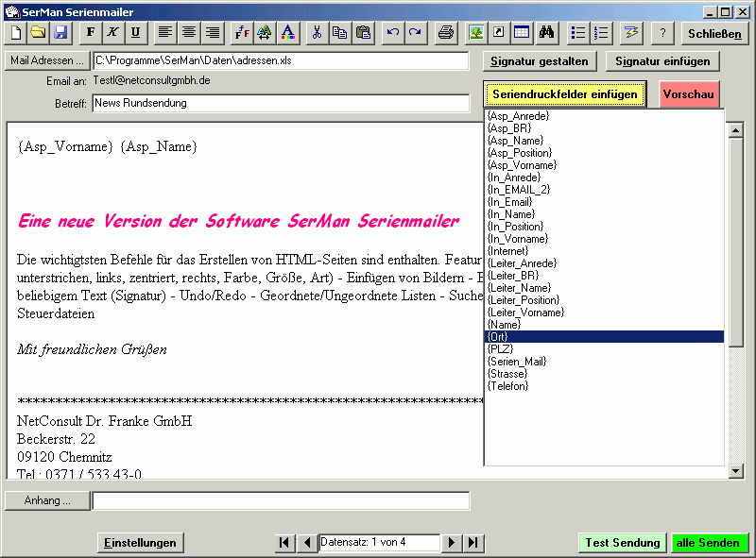This screenshot has width=756, height=558.
Task: Open search with the binoculars icon
Action: pyautogui.click(x=546, y=33)
